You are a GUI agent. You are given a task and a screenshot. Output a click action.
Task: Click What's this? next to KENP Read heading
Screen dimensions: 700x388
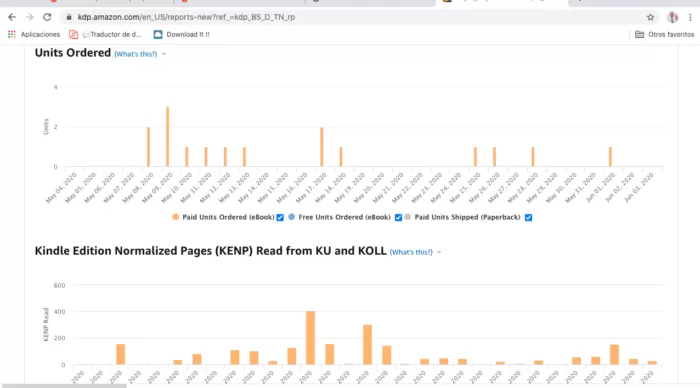click(x=411, y=252)
